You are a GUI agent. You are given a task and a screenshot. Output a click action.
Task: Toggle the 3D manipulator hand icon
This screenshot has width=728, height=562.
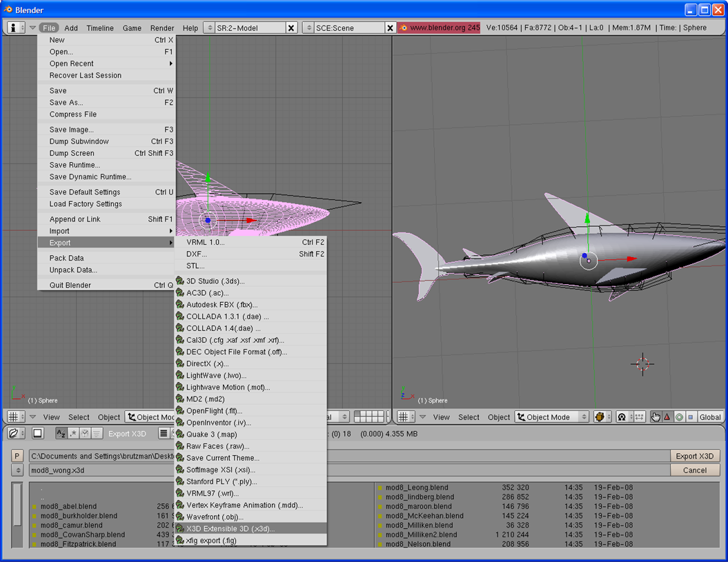(x=655, y=417)
